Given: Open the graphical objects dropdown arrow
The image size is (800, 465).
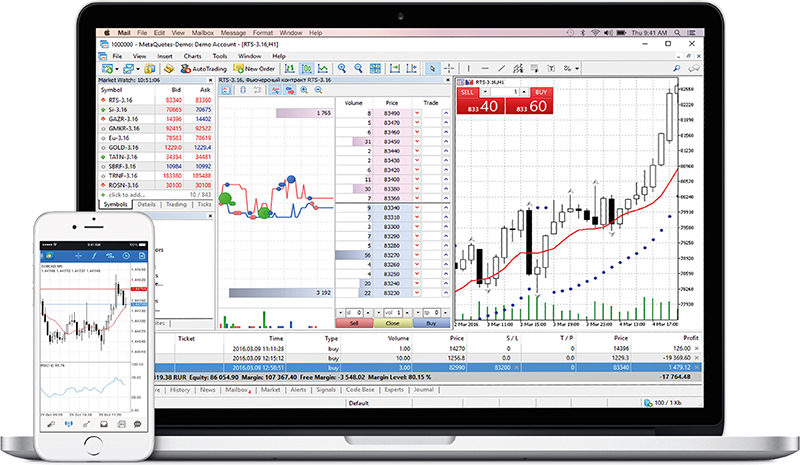Looking at the screenshot, I should click(577, 68).
